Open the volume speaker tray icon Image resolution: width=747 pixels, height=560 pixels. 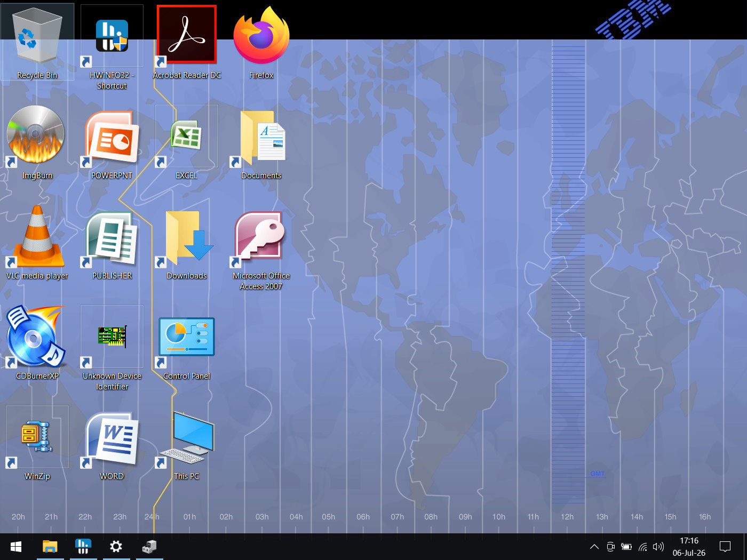(658, 547)
